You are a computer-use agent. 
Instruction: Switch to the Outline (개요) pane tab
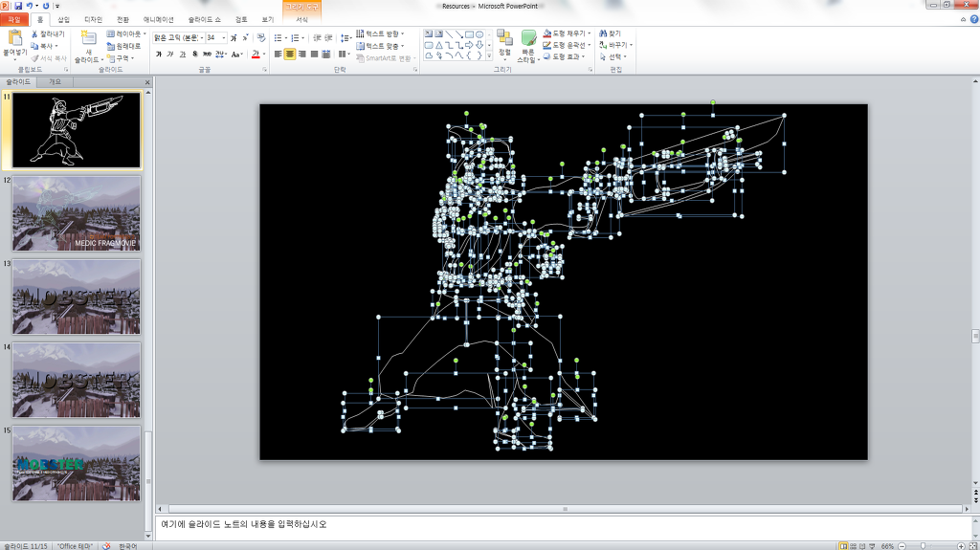(x=55, y=82)
